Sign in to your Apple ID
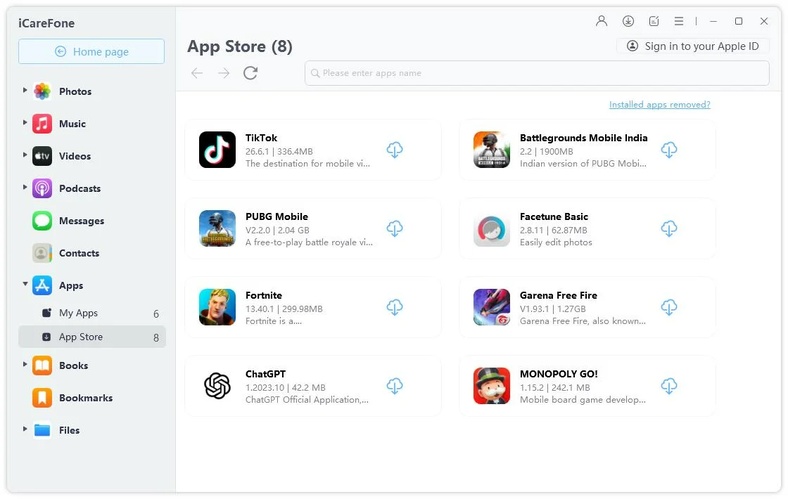Viewport: 788px width, 499px height. 693,46
